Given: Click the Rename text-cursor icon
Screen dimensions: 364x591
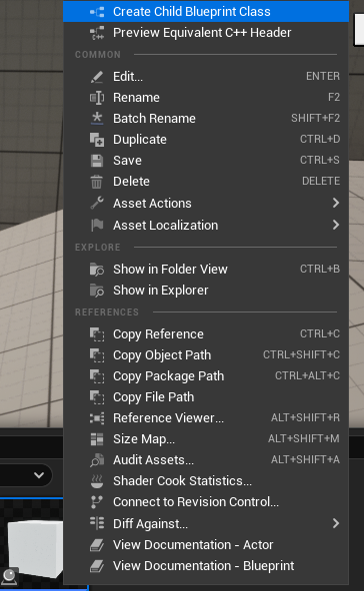Looking at the screenshot, I should click(x=97, y=98).
